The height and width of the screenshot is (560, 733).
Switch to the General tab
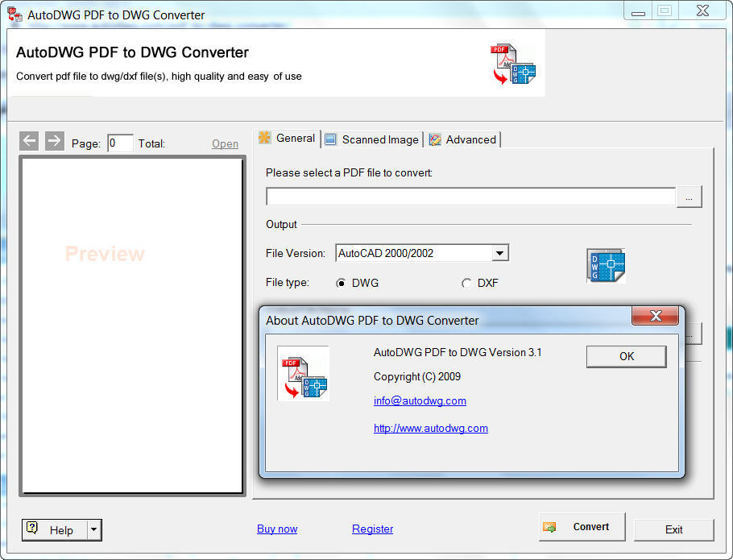coord(287,139)
